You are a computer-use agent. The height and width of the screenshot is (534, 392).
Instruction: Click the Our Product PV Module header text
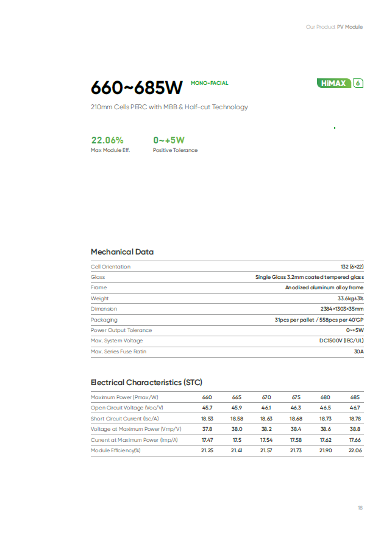(x=334, y=27)
